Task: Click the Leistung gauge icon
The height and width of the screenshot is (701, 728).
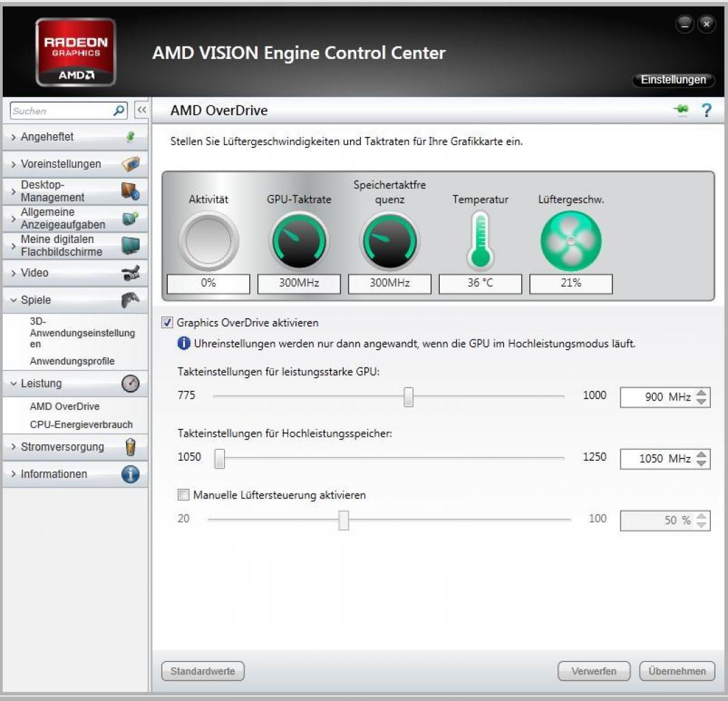Action: coord(130,383)
